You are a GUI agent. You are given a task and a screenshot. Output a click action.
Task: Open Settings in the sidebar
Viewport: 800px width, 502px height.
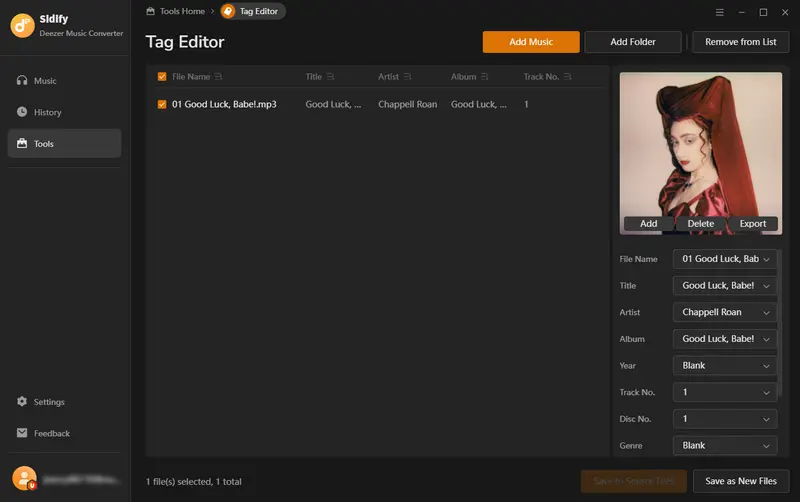pyautogui.click(x=64, y=402)
